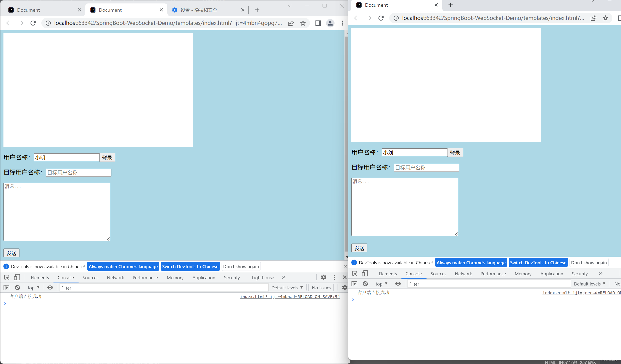Click Don't show again in left DevTools
The image size is (621, 364).
point(241,266)
